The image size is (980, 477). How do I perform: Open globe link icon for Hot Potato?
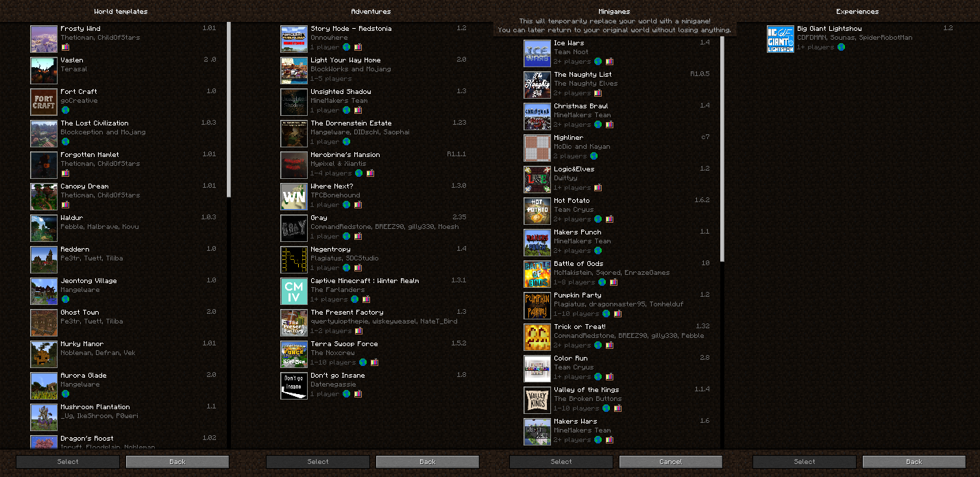pos(598,219)
